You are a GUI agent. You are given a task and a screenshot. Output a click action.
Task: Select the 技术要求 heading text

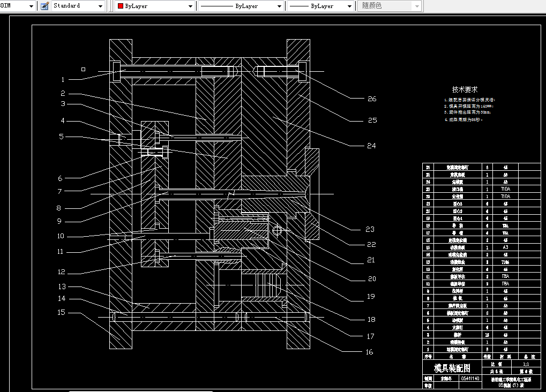pos(465,89)
